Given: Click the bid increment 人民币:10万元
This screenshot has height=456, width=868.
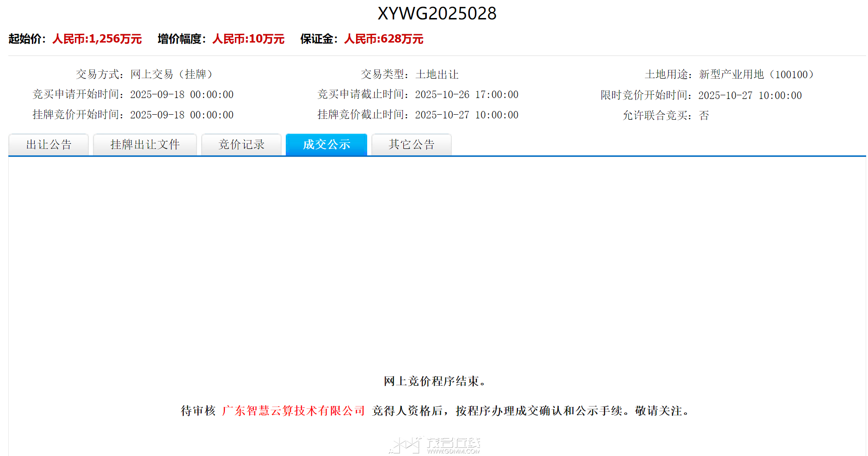Looking at the screenshot, I should pos(248,39).
